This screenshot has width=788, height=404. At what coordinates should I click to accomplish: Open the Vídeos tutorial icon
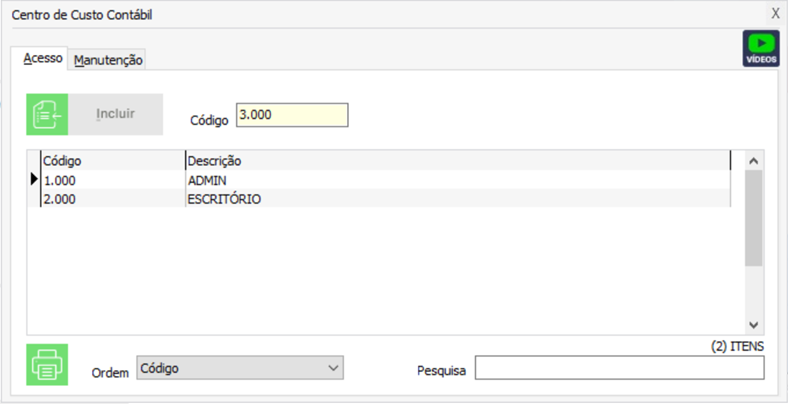click(760, 48)
